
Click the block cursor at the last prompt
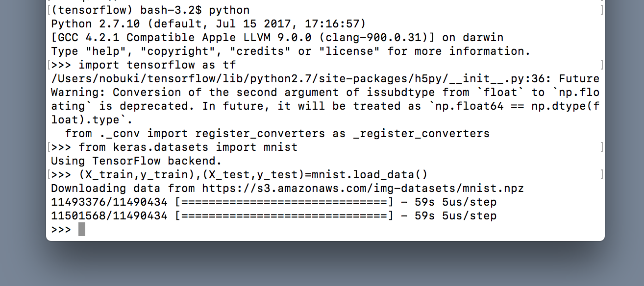pyautogui.click(x=82, y=229)
